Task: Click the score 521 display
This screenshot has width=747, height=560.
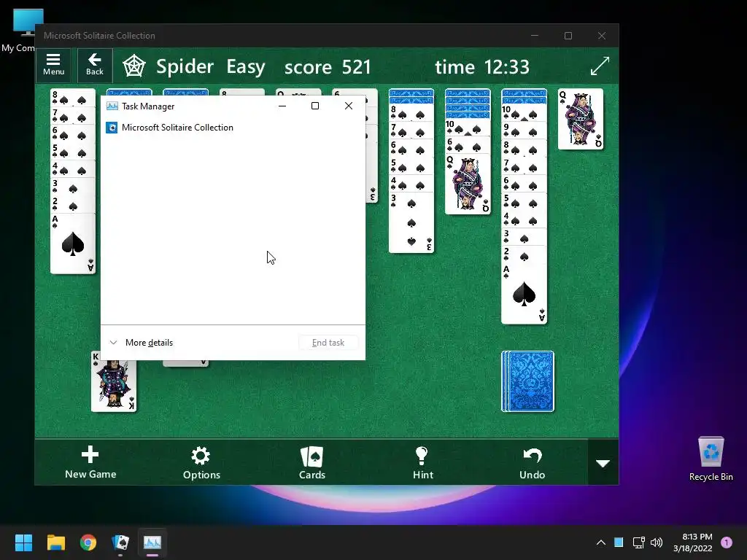Action: click(328, 66)
